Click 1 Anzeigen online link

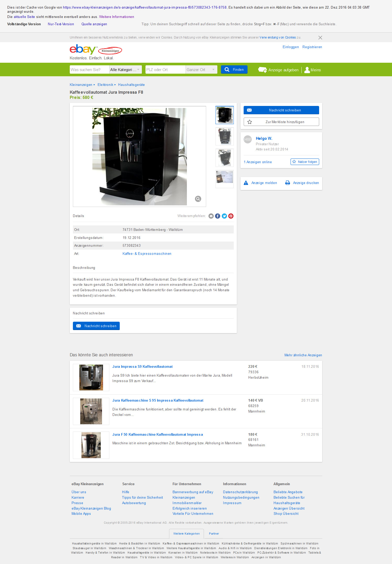258,162
